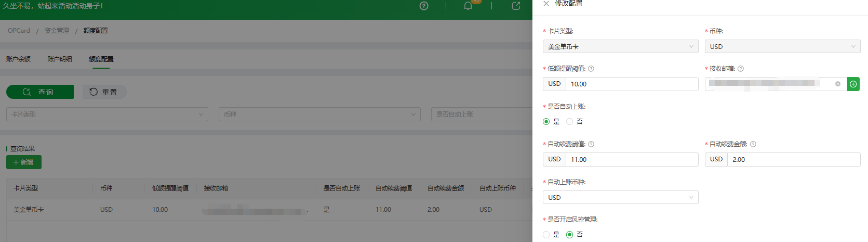Click the 2.00 cell in results table
This screenshot has width=868, height=242.
433,210
